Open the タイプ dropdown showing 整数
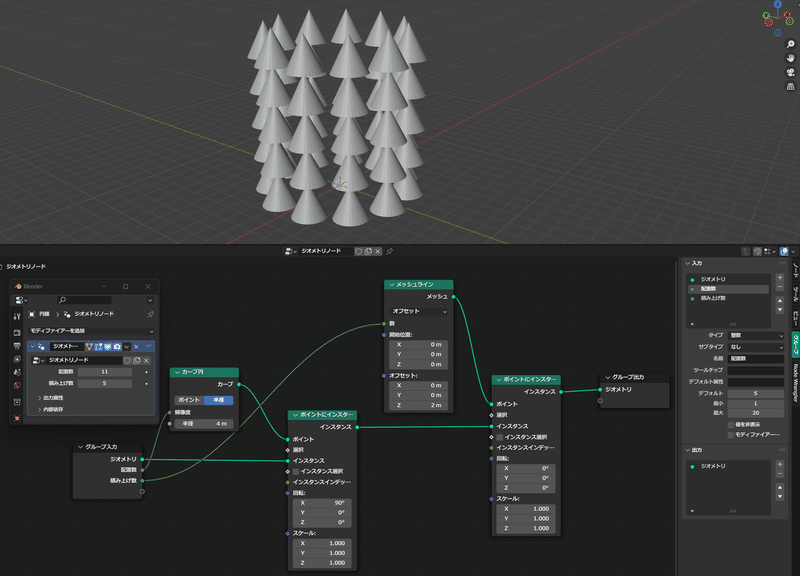 tap(756, 335)
